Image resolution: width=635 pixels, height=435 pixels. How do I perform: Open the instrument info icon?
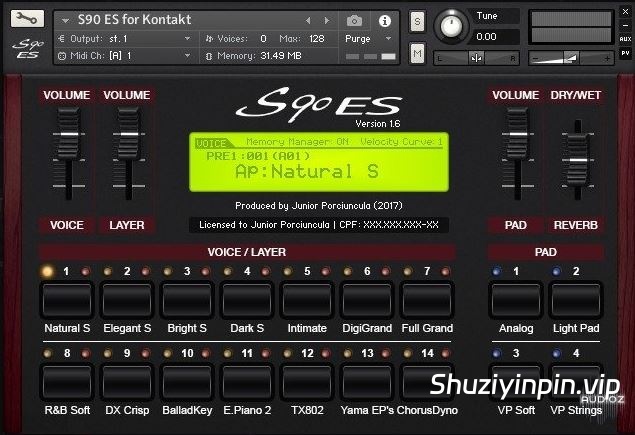point(385,21)
